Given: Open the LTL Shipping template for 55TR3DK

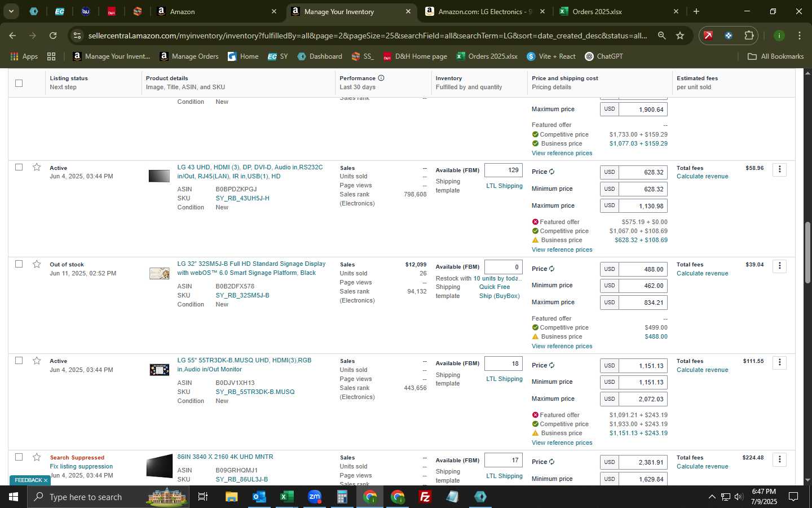Looking at the screenshot, I should point(504,379).
